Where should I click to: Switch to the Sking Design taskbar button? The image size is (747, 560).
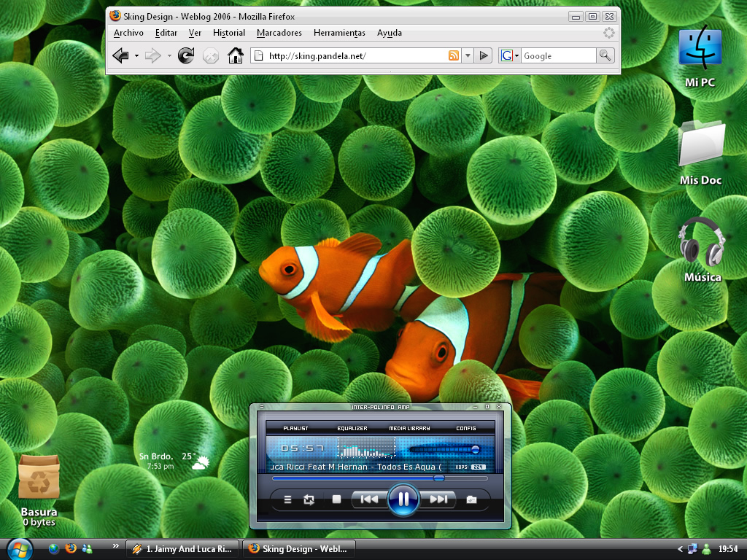coord(299,549)
